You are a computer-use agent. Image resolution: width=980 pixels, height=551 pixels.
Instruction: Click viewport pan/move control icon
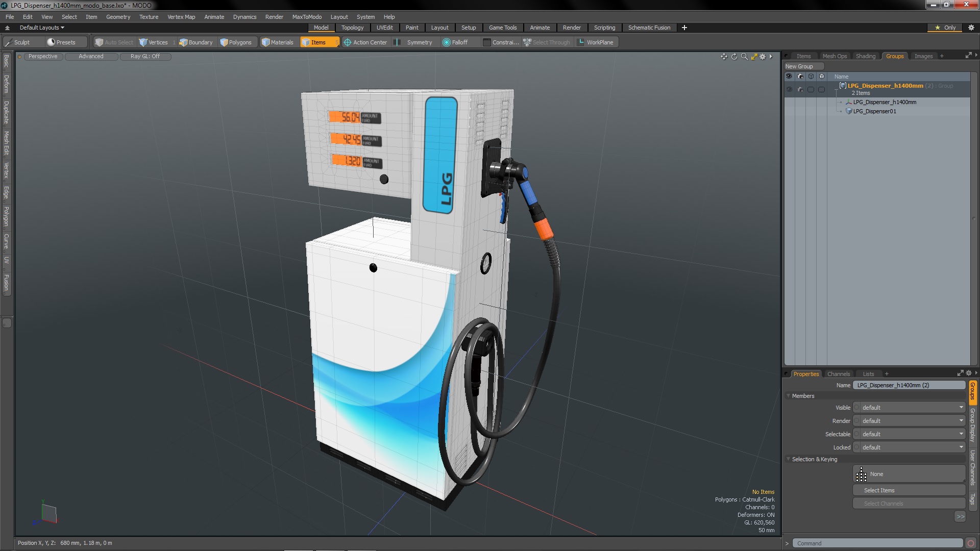(724, 57)
